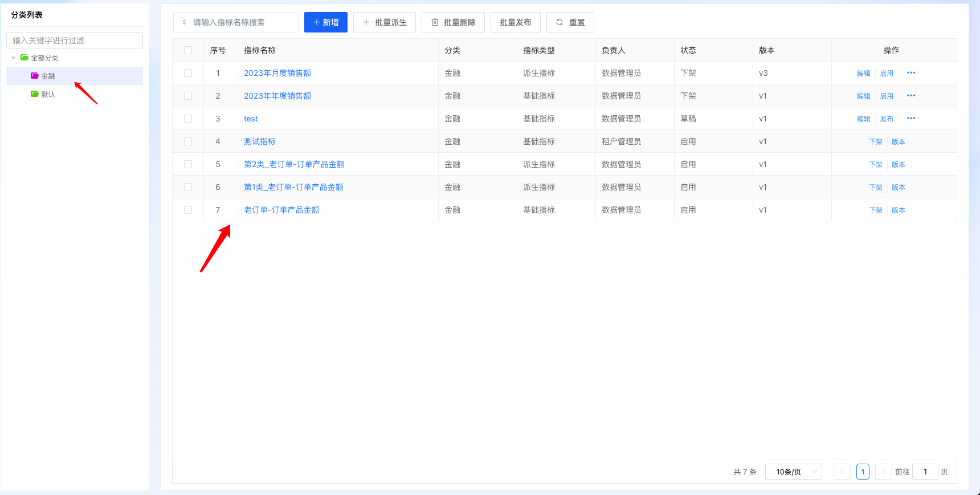Click the more options icon for row 1
Screen dimensions: 980x495
tap(910, 73)
